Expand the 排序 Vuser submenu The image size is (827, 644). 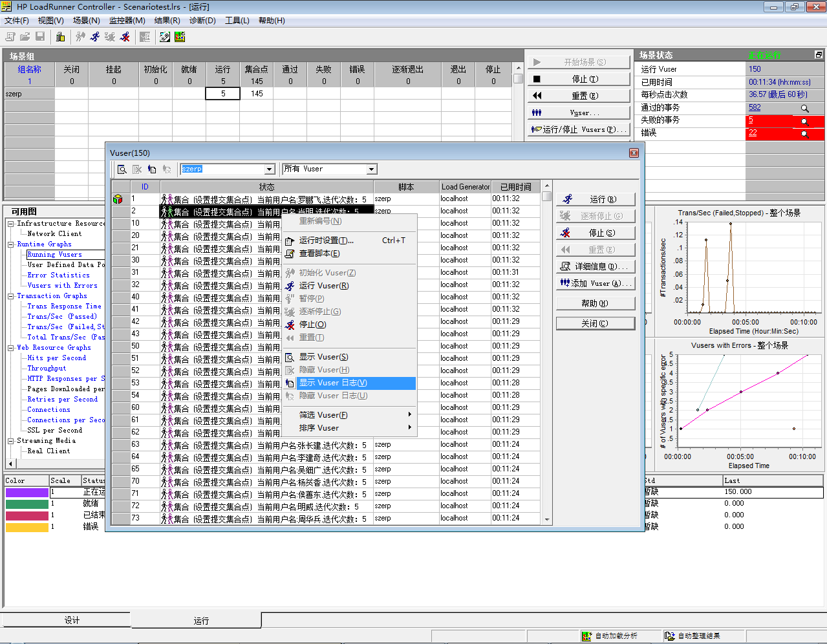[349, 428]
